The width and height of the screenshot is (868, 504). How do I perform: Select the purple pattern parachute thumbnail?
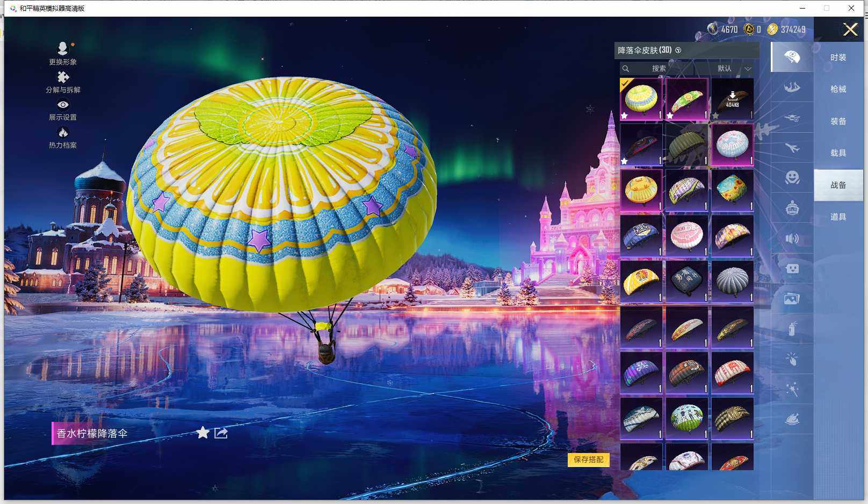click(x=641, y=372)
